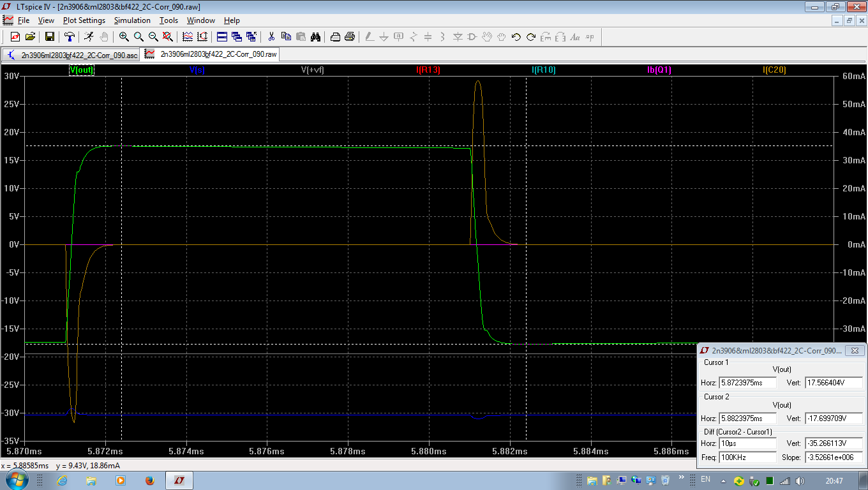Click the Open file folder icon

point(30,37)
